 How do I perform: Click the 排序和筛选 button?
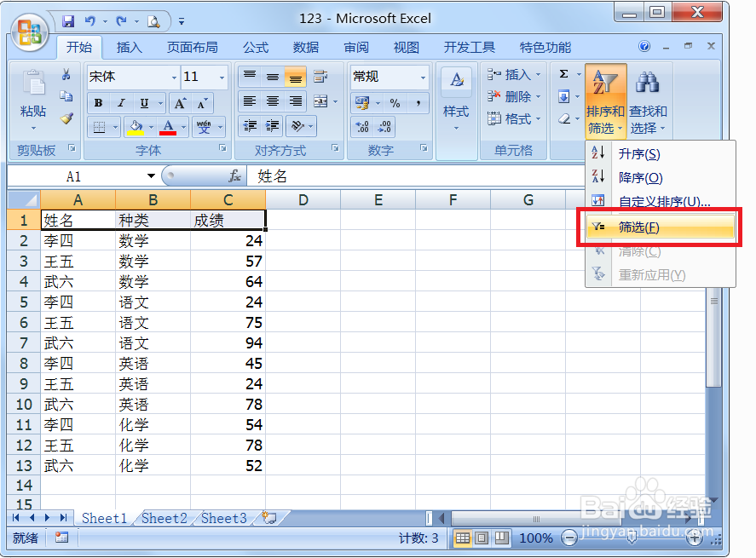coord(606,101)
